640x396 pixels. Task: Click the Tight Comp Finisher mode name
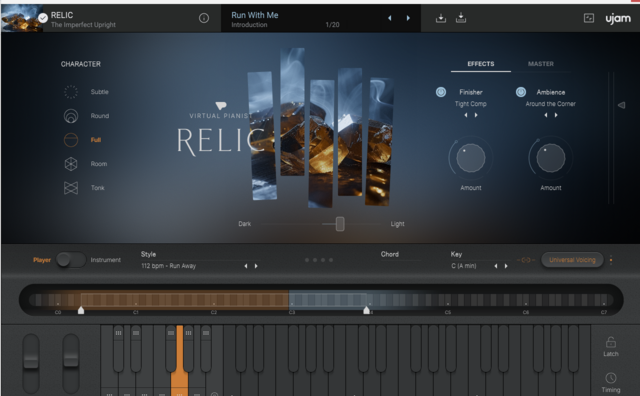pyautogui.click(x=471, y=104)
